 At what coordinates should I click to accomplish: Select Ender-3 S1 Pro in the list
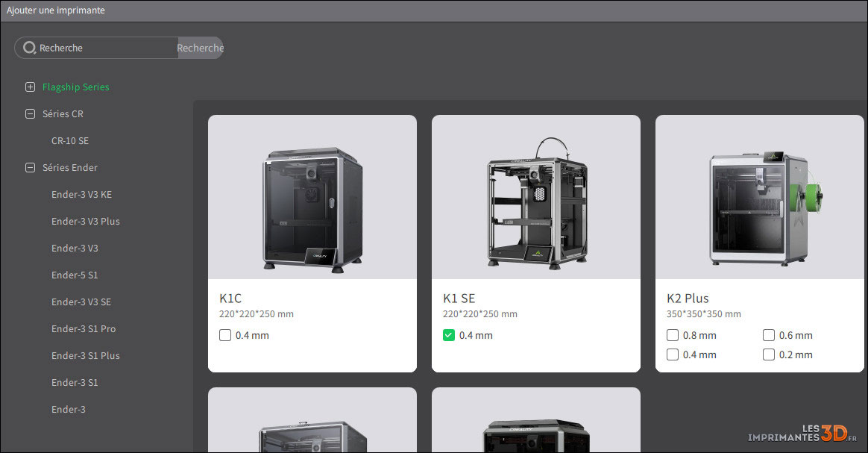click(x=84, y=328)
